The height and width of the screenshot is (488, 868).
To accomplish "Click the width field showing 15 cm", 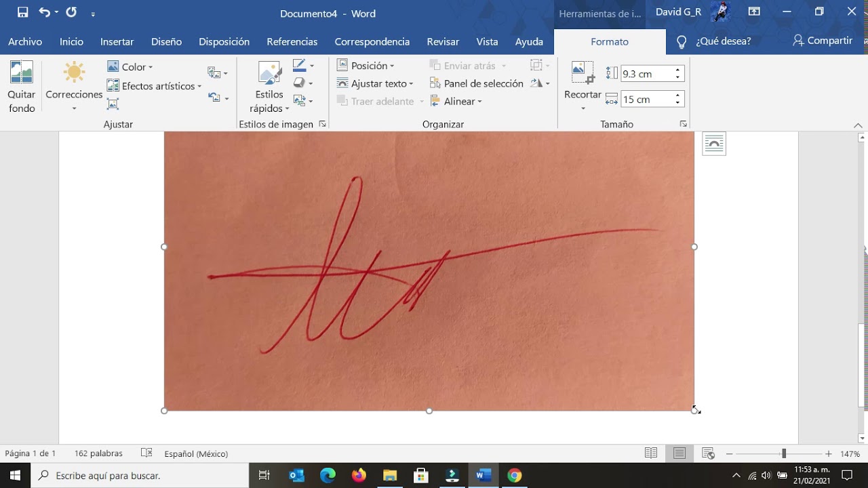I will 646,99.
